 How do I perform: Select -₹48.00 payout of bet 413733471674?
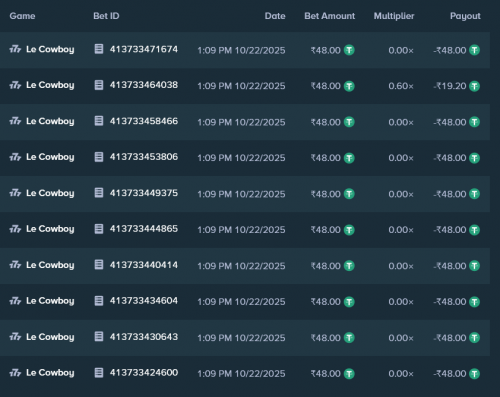[450, 50]
